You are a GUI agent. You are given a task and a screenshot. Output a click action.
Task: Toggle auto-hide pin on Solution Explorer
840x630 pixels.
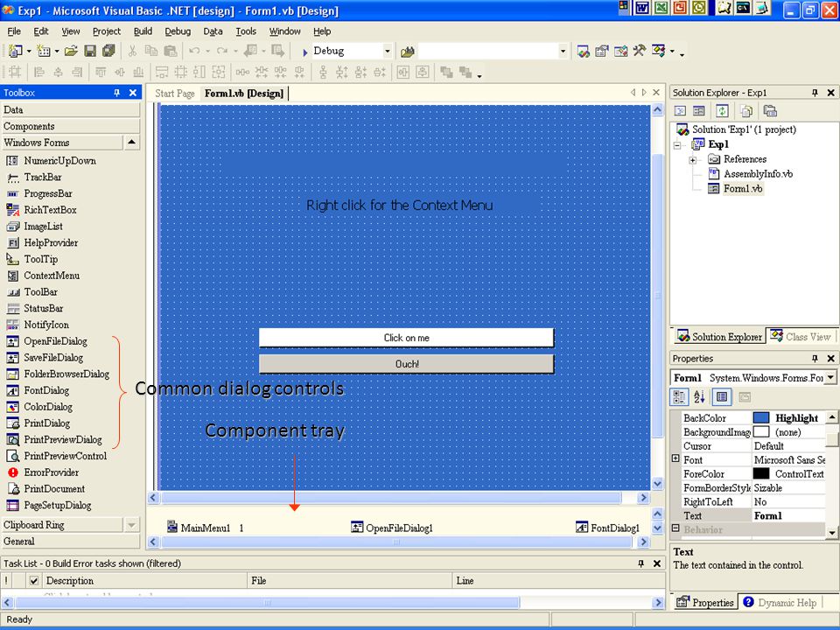[815, 93]
